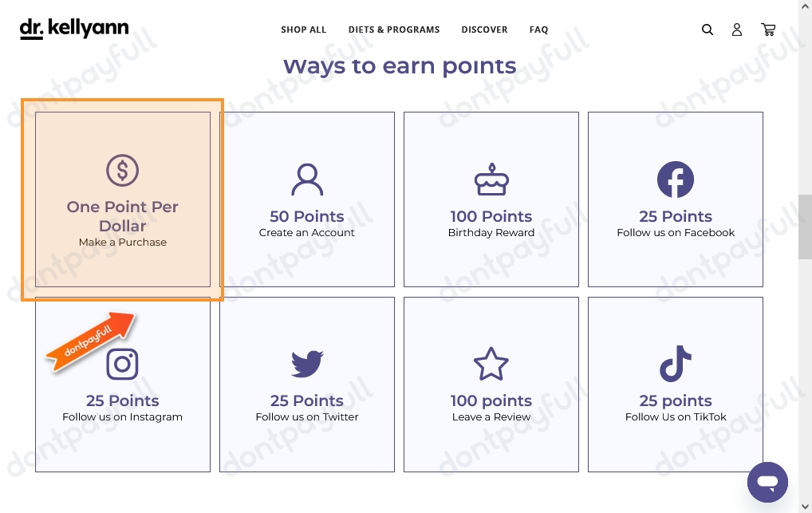Image resolution: width=812 pixels, height=513 pixels.
Task: Open the SHOP ALL menu
Action: point(303,30)
